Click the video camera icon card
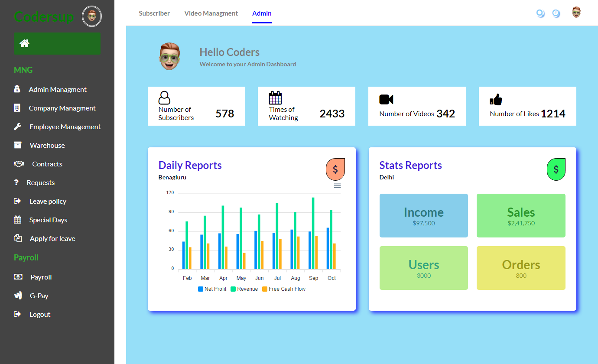This screenshot has width=598, height=364. click(386, 100)
